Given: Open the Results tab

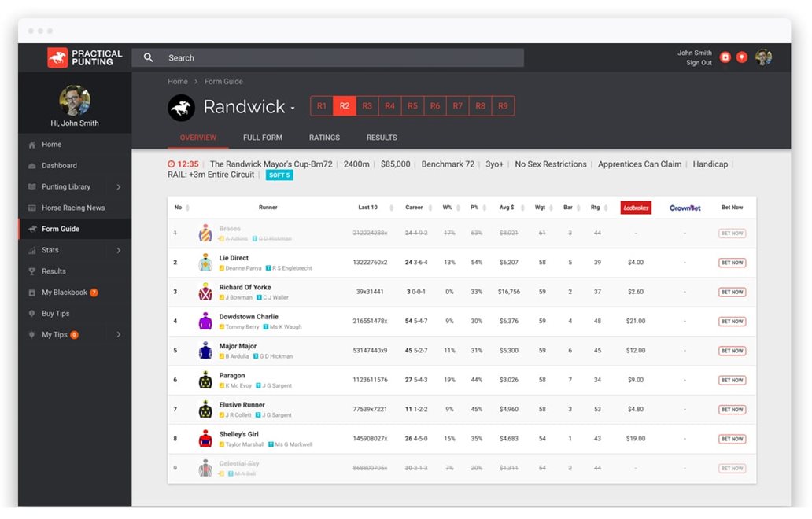Looking at the screenshot, I should click(382, 138).
